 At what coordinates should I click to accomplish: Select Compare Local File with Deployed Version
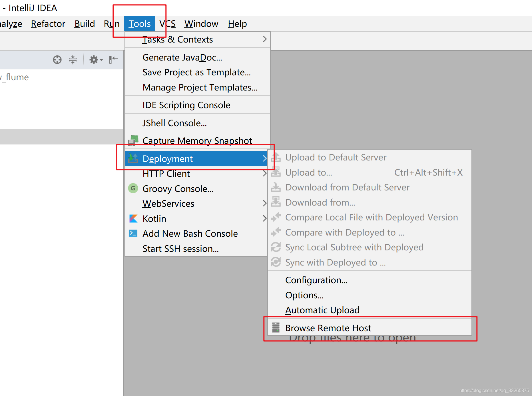click(371, 217)
